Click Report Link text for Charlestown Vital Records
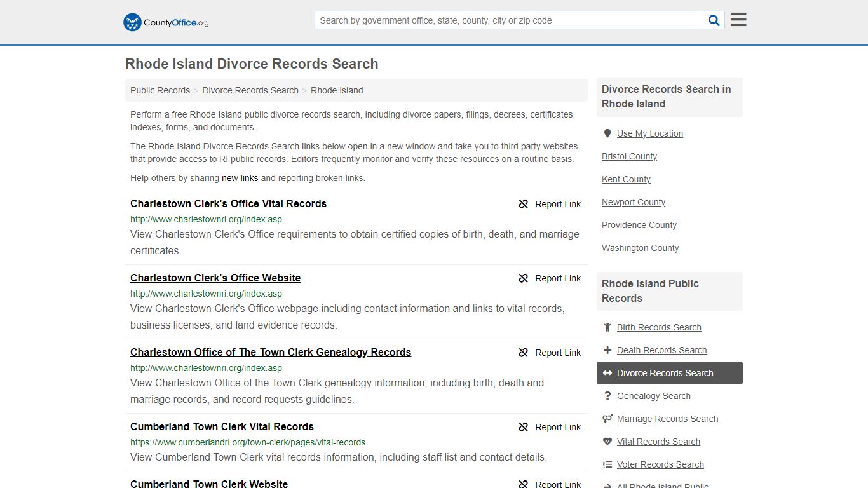 point(558,204)
